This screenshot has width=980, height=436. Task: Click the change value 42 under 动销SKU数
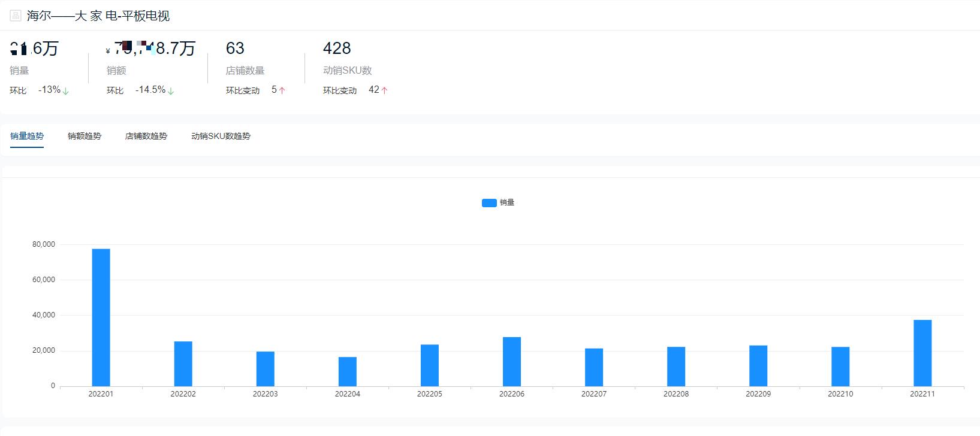374,90
